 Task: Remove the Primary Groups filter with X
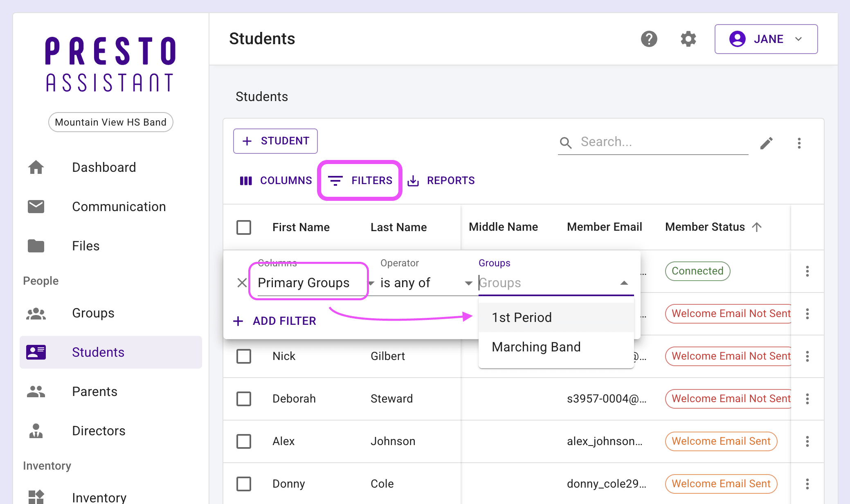242,283
